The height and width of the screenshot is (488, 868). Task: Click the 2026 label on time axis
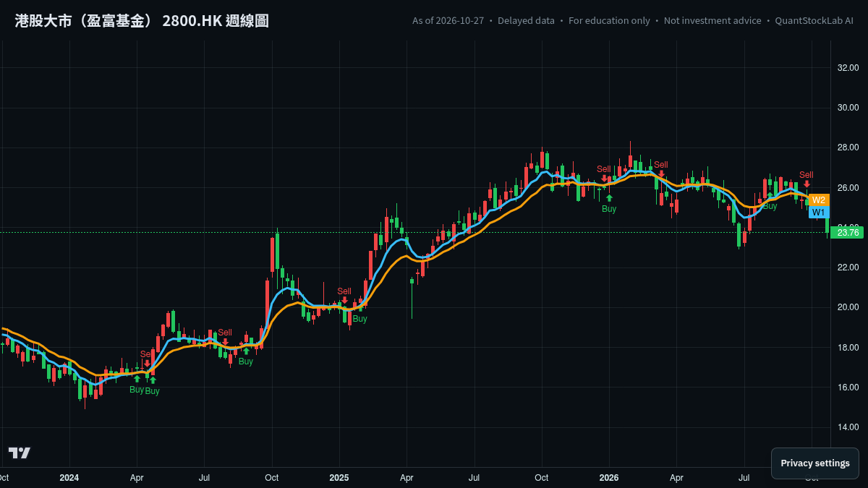(609, 478)
